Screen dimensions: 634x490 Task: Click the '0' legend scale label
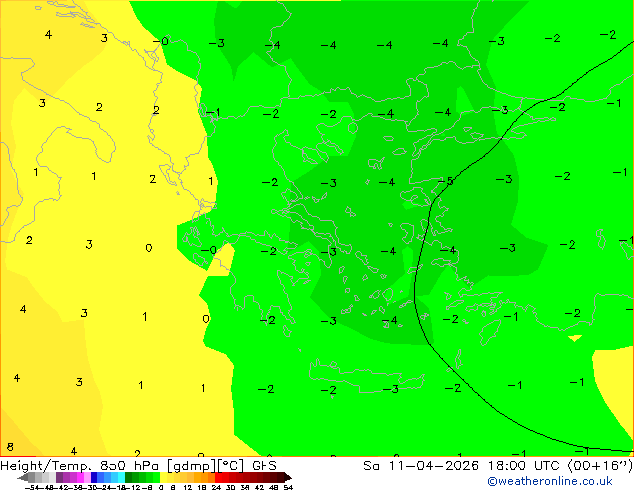pos(161,487)
